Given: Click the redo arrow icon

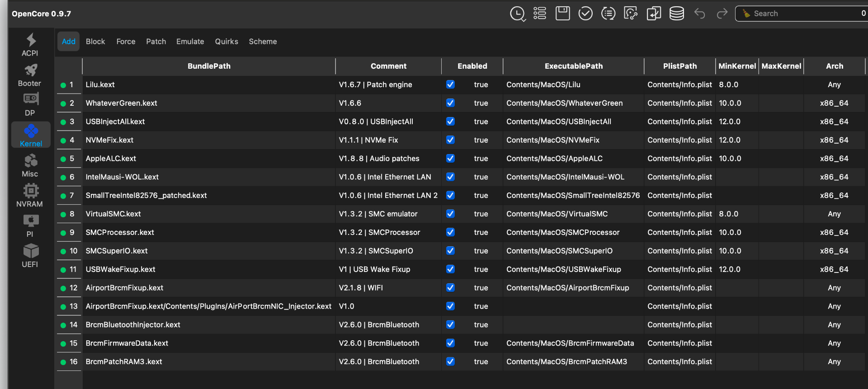Looking at the screenshot, I should [722, 14].
